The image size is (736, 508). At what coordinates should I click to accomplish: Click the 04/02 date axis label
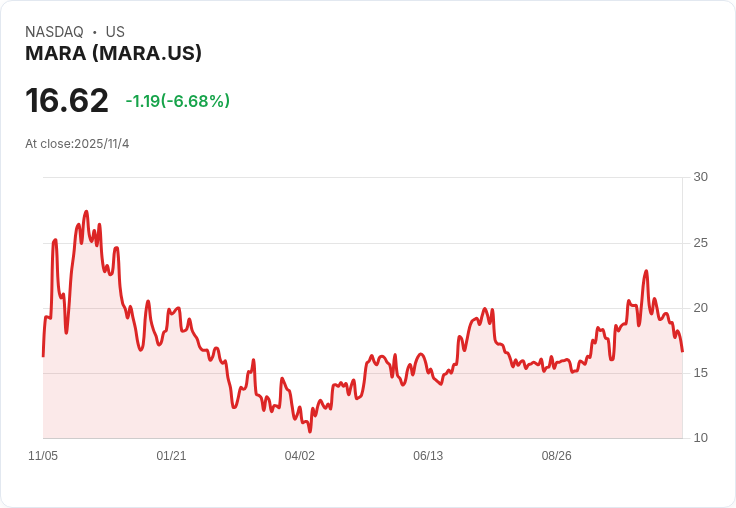[x=299, y=456]
